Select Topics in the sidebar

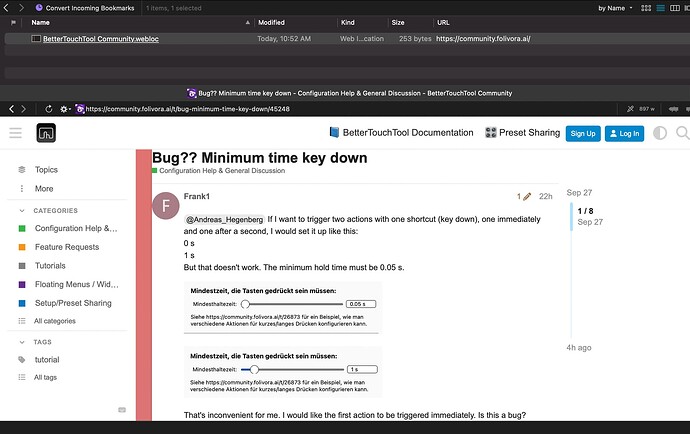(46, 170)
